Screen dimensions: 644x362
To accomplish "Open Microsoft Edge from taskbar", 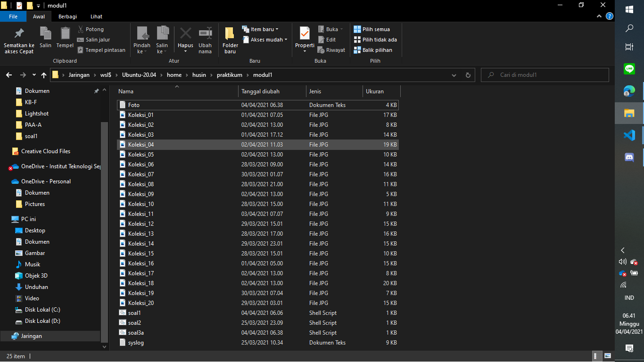I will tap(629, 91).
